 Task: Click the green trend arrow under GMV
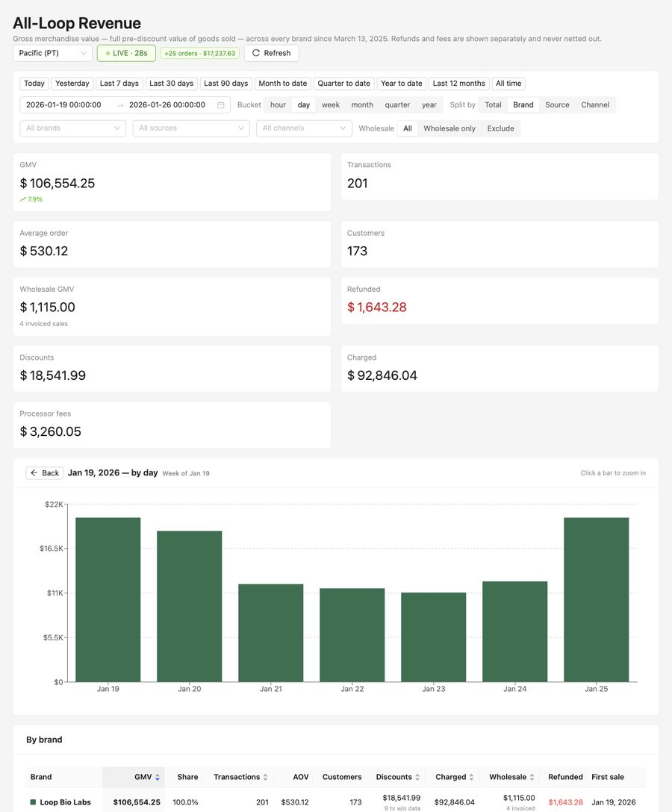click(23, 199)
